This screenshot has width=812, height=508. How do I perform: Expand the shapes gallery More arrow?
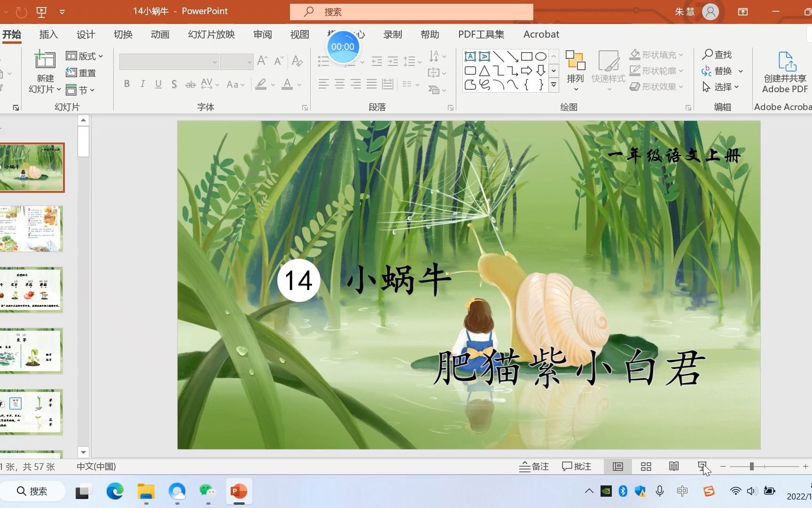tap(554, 85)
